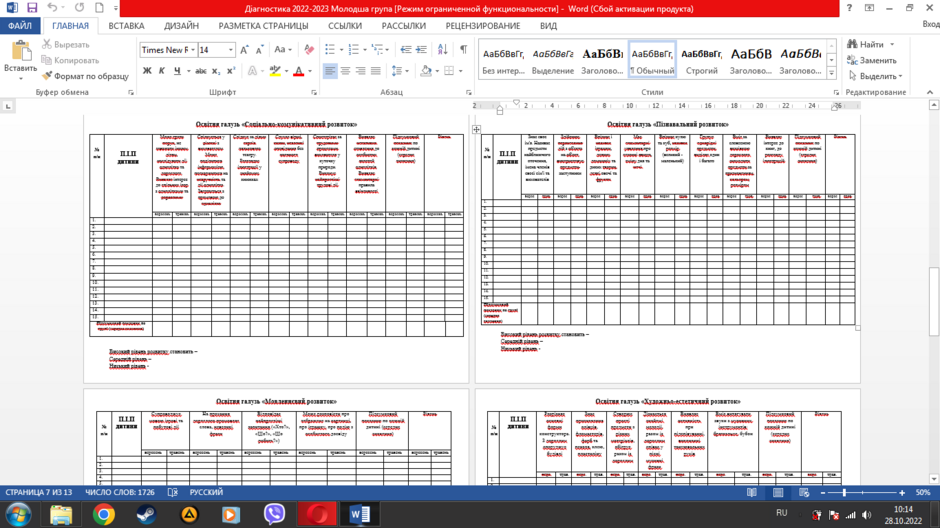Image resolution: width=940 pixels, height=528 pixels.
Task: Click the bulleted list icon
Action: tap(330, 50)
